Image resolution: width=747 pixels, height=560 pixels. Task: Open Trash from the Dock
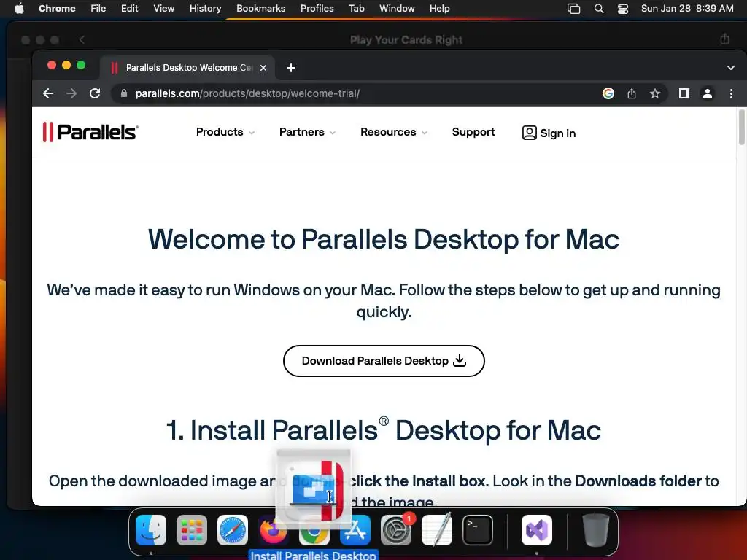(x=595, y=530)
